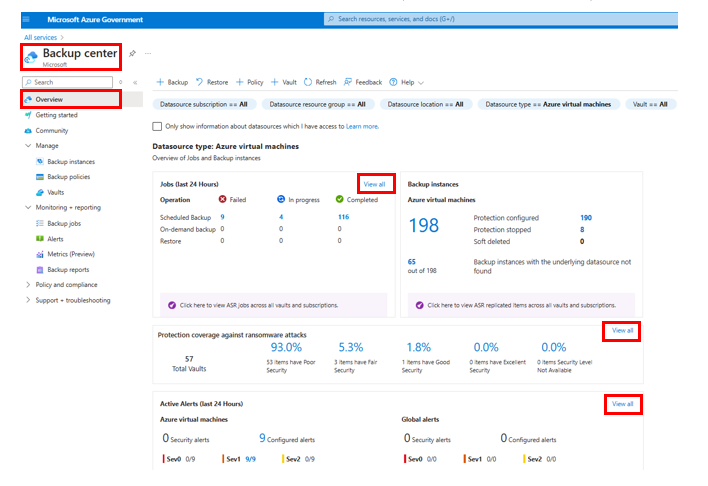The image size is (708, 486).
Task: View all ransomware protection coverage
Action: [622, 331]
